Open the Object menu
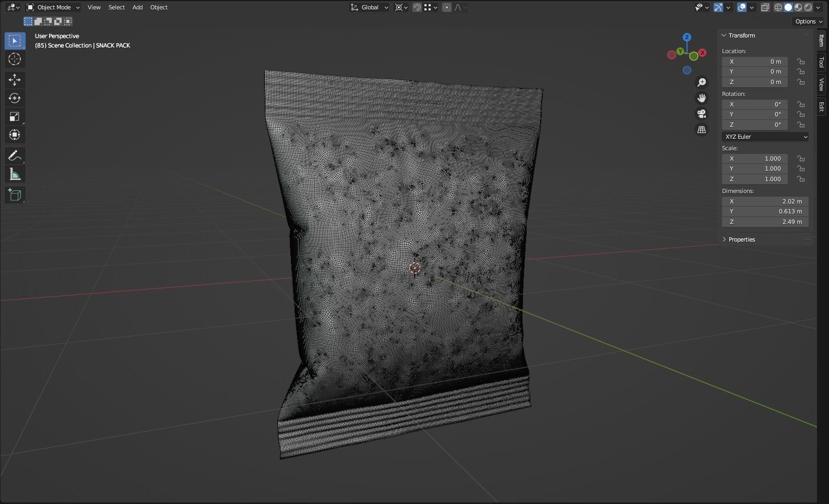829x504 pixels. [159, 7]
